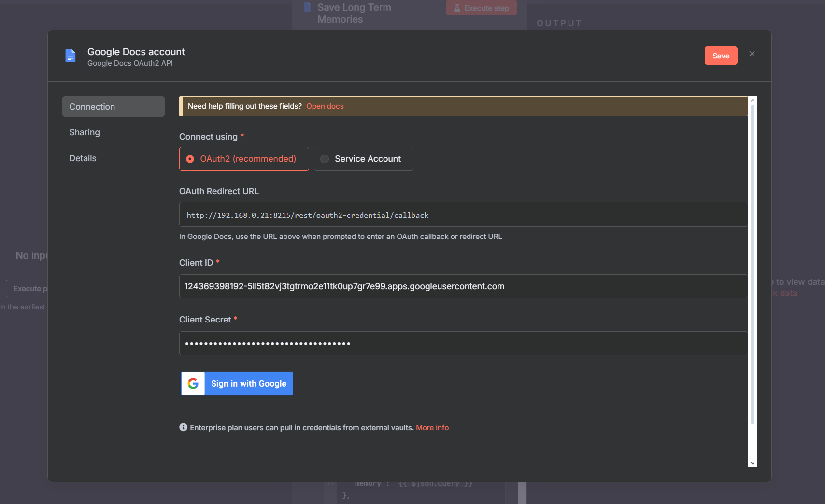Switch to the Sharing tab
This screenshot has width=825, height=504.
point(85,132)
